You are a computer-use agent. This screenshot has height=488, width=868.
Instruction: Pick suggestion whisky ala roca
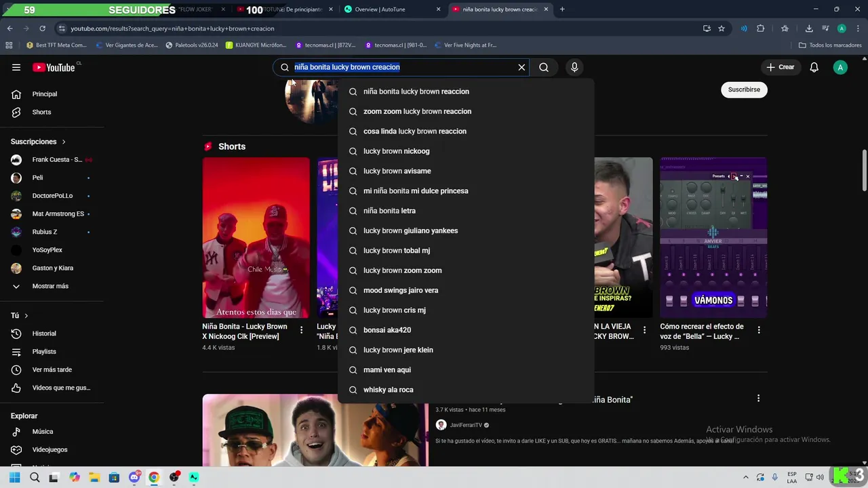(466, 390)
